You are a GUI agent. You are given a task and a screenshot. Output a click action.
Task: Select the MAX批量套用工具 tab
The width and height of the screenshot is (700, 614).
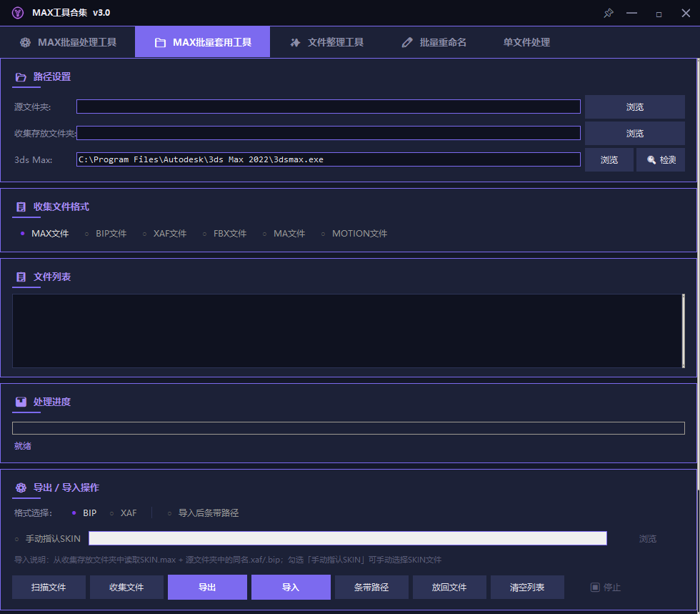pos(202,42)
